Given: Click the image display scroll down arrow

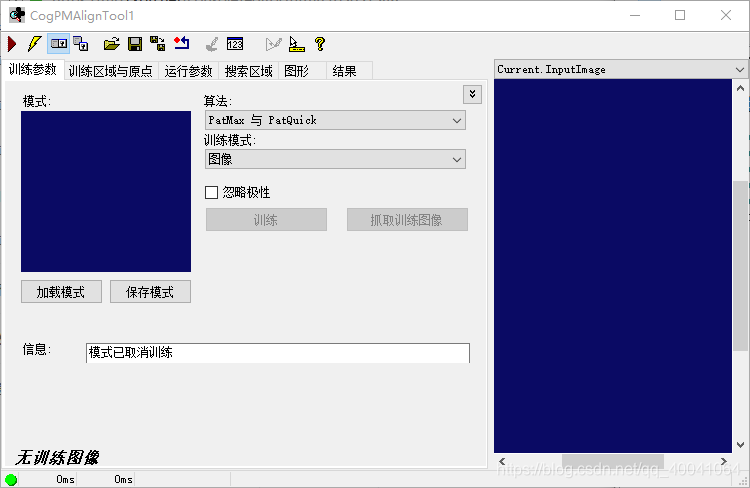Looking at the screenshot, I should pyautogui.click(x=740, y=444).
